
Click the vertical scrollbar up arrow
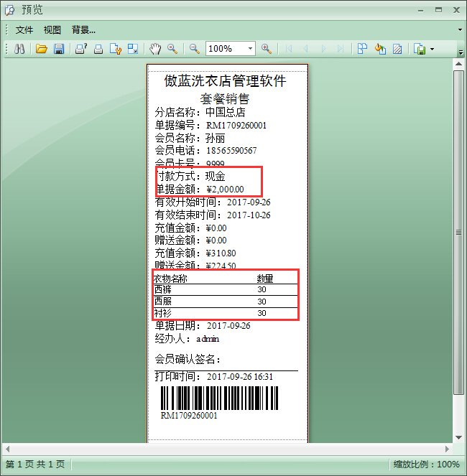coord(459,65)
